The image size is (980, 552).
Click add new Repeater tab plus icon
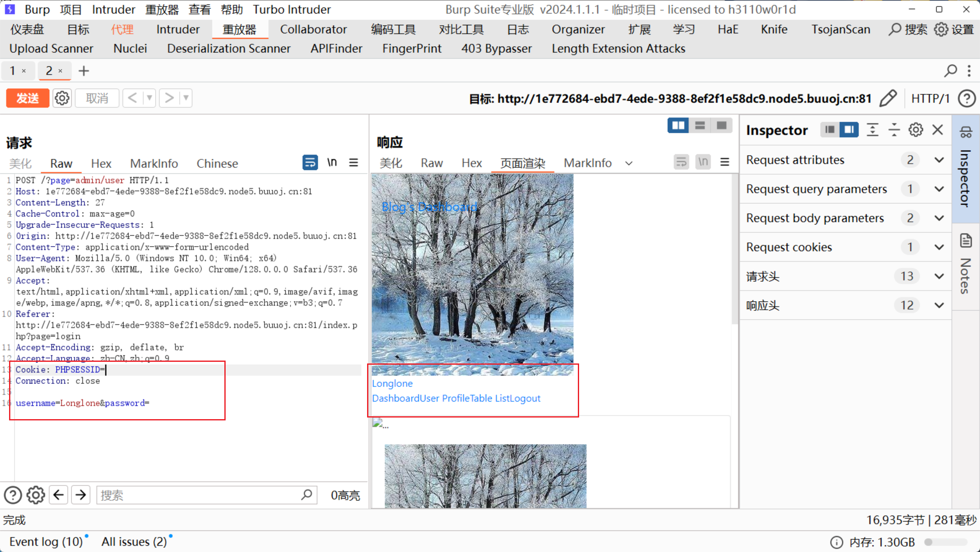[x=84, y=71]
